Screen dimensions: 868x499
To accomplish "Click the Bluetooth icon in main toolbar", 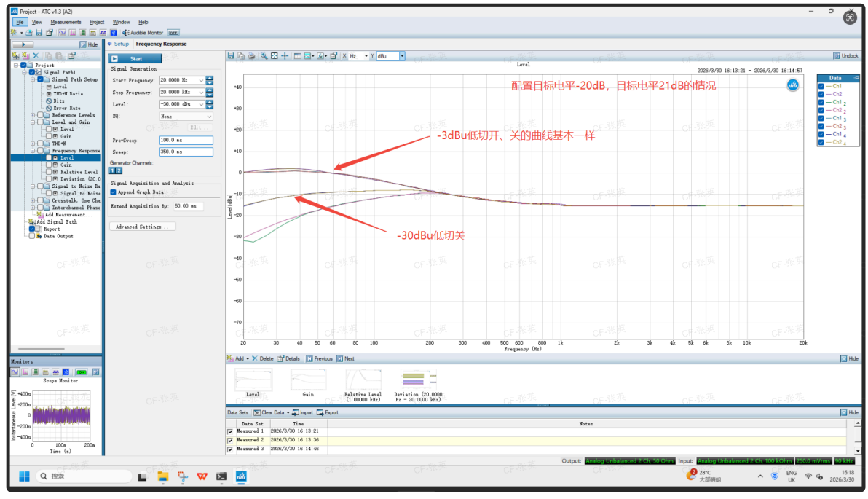I will click(x=114, y=33).
